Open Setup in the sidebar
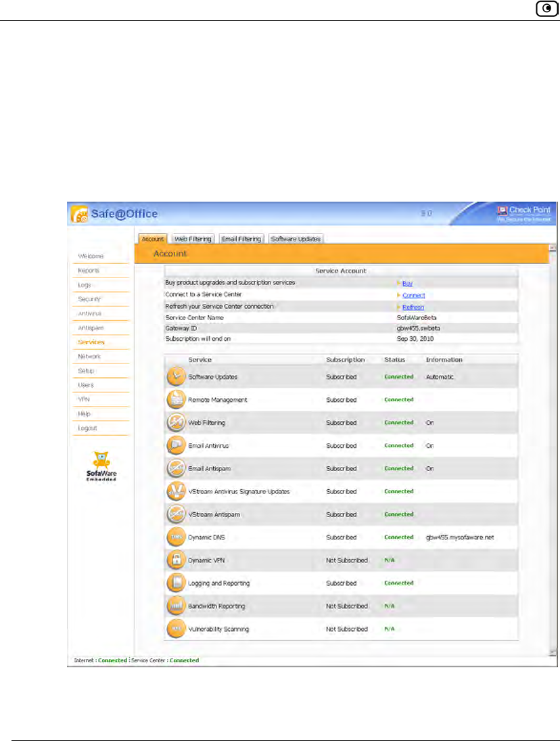Screen dimensions: 560x741 (x=86, y=371)
